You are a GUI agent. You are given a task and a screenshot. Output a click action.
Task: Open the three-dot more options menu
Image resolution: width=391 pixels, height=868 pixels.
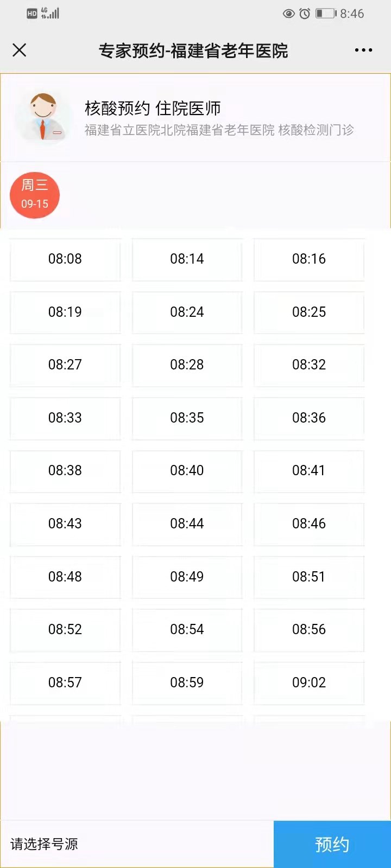coord(363,50)
